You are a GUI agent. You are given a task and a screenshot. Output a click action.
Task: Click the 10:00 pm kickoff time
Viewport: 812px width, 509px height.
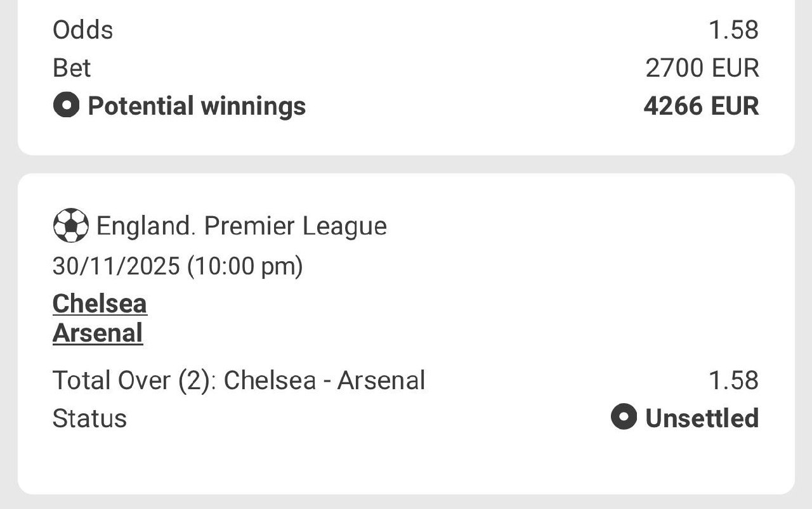245,266
